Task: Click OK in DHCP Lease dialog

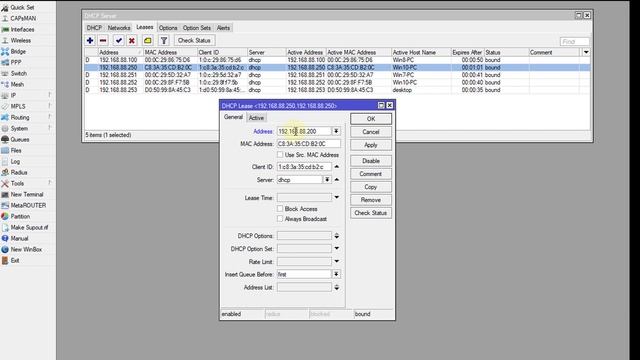Action: click(x=371, y=119)
